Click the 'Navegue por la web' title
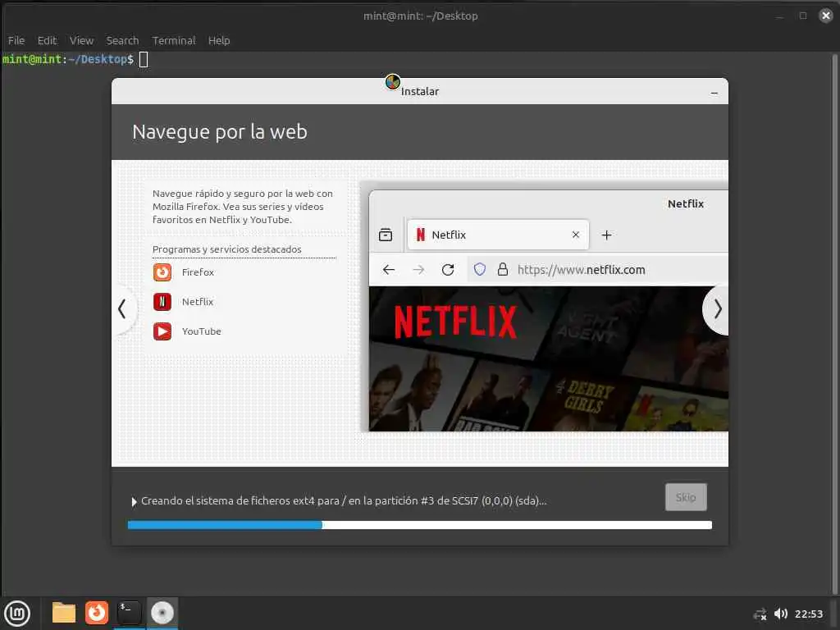 (x=220, y=132)
